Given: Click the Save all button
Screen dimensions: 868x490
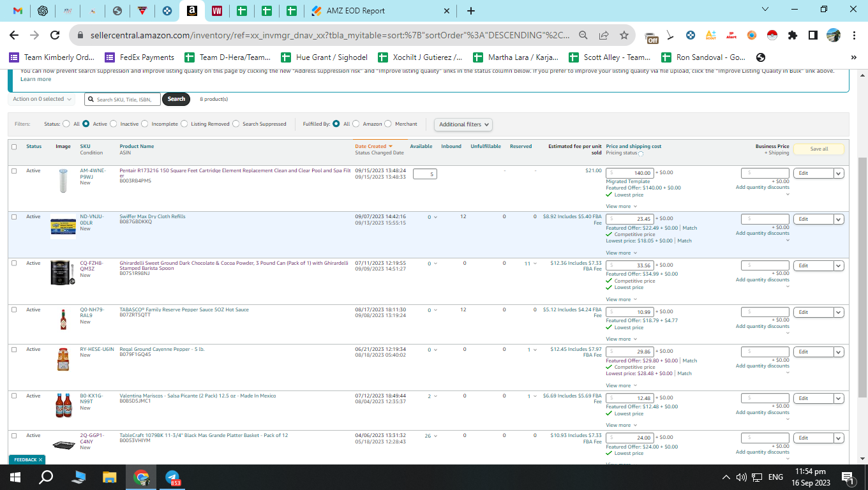Looking at the screenshot, I should [x=819, y=149].
